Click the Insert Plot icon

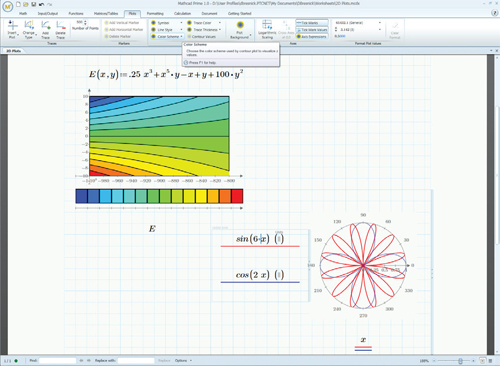[12, 29]
